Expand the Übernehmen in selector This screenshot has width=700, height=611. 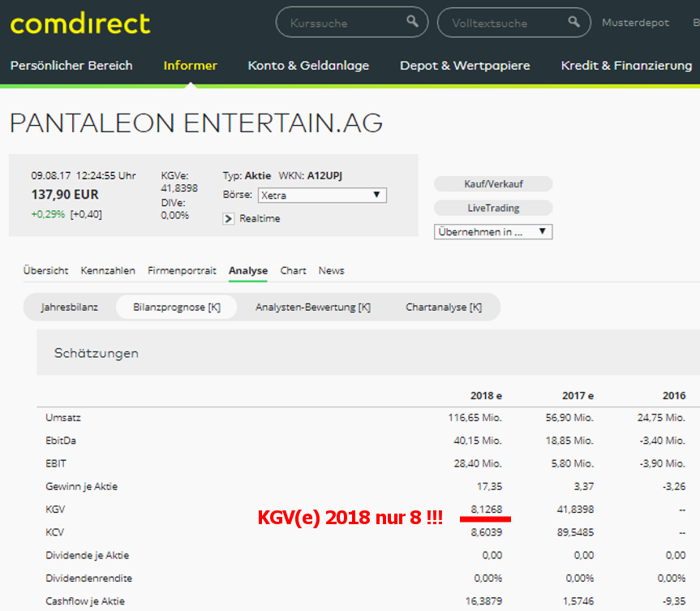(x=492, y=231)
